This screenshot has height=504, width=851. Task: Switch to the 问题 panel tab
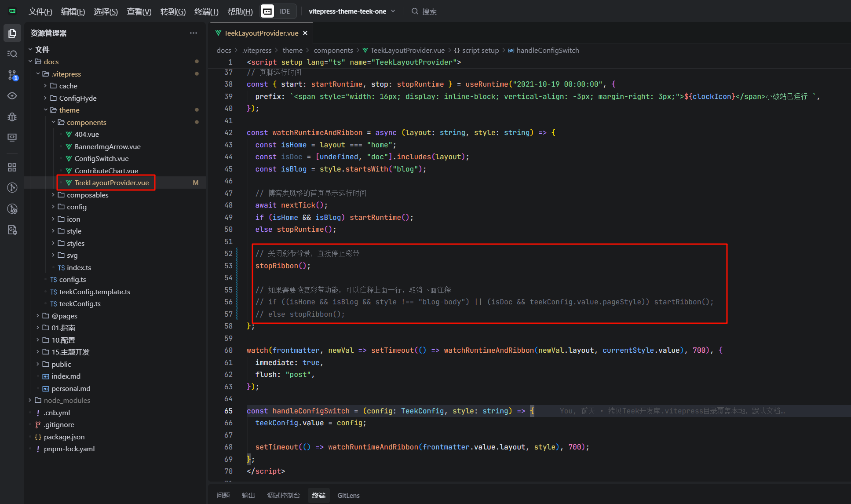point(223,495)
